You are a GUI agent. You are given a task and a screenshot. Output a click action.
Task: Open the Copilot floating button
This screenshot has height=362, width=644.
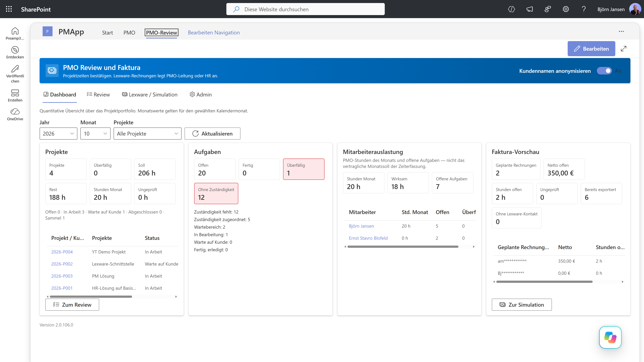point(610,337)
